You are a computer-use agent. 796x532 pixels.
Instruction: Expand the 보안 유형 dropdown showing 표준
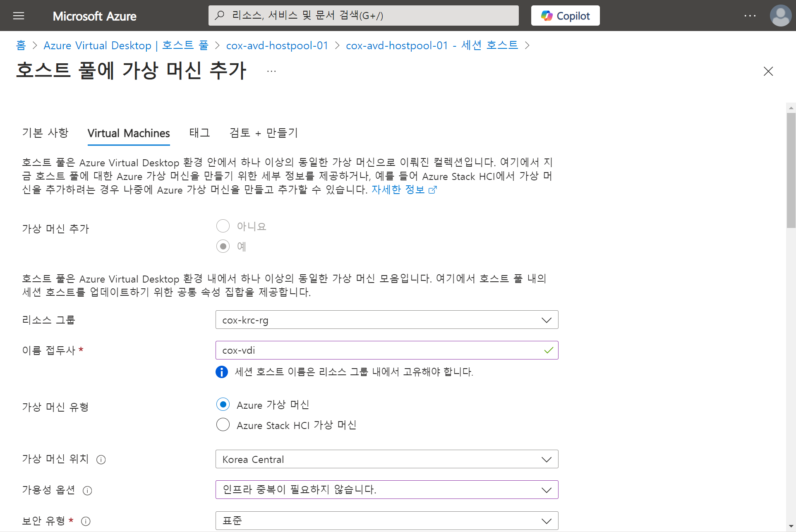click(386, 520)
